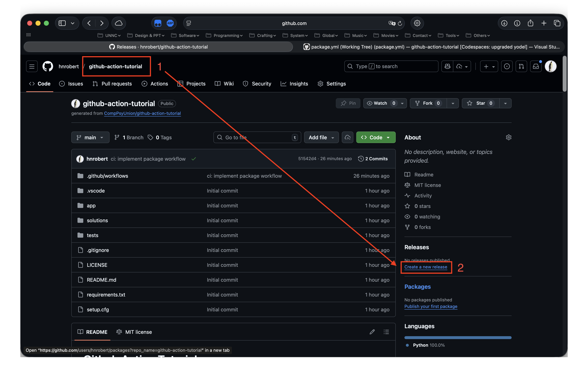Show Safari tab overview icon
This screenshot has height=384, width=588.
557,23
